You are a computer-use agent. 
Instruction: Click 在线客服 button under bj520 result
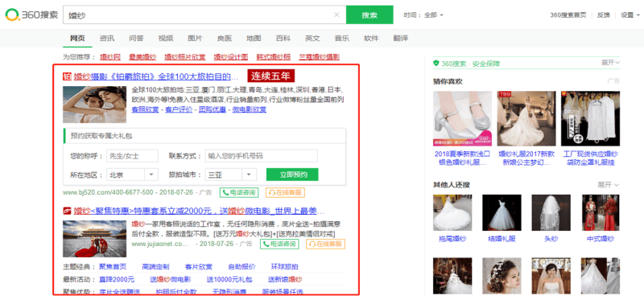point(286,192)
